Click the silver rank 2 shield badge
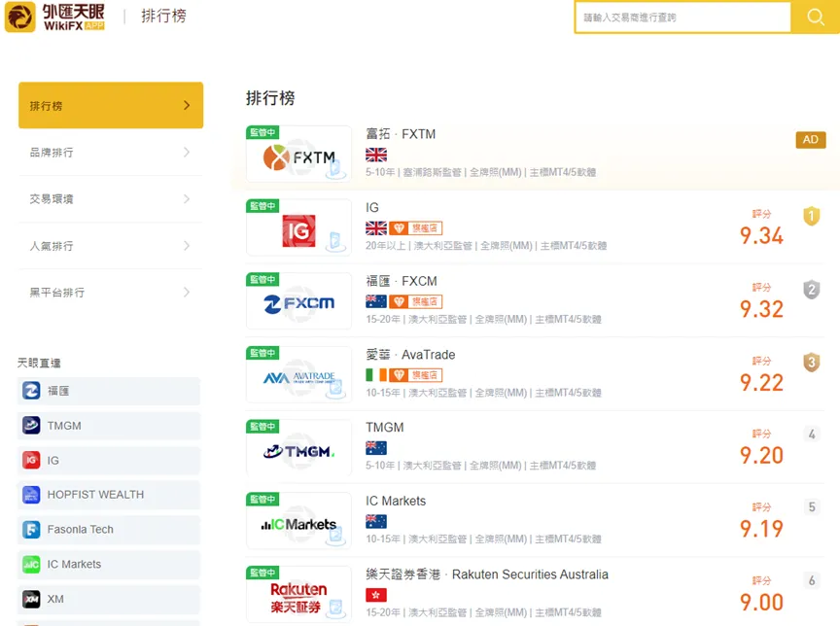 point(812,289)
